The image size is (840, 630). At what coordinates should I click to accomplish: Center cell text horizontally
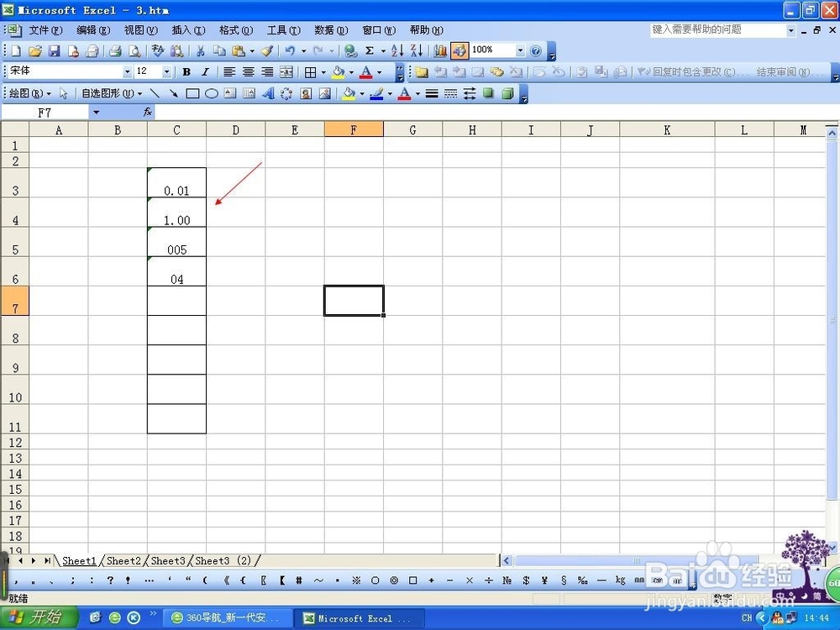248,71
